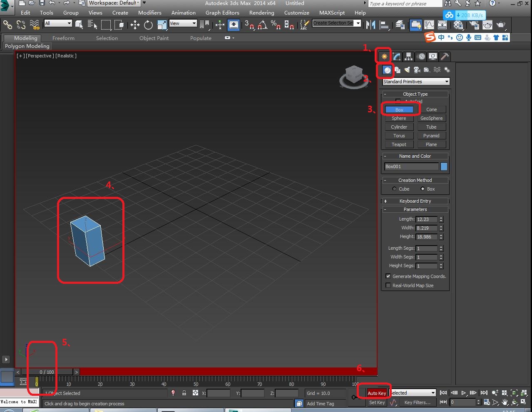This screenshot has width=532, height=412.
Task: Collapse the Name and Color rollout
Action: (415, 156)
